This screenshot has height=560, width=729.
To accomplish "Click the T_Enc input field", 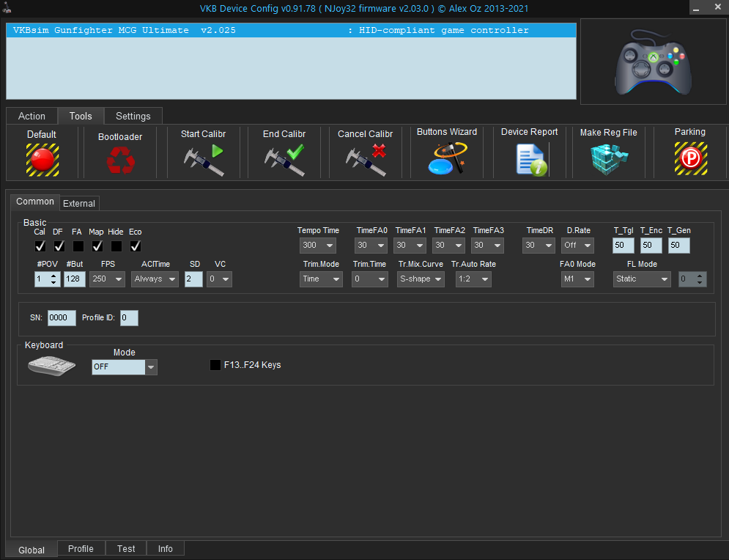I will coord(651,246).
